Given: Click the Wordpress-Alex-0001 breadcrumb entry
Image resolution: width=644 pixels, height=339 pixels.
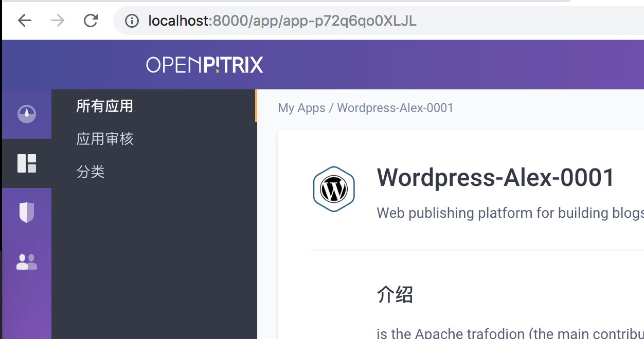Looking at the screenshot, I should coord(395,108).
